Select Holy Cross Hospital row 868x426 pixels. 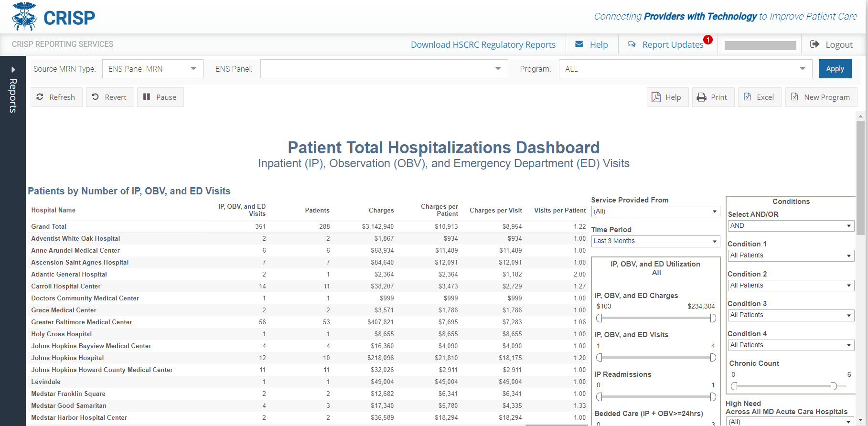(x=309, y=334)
